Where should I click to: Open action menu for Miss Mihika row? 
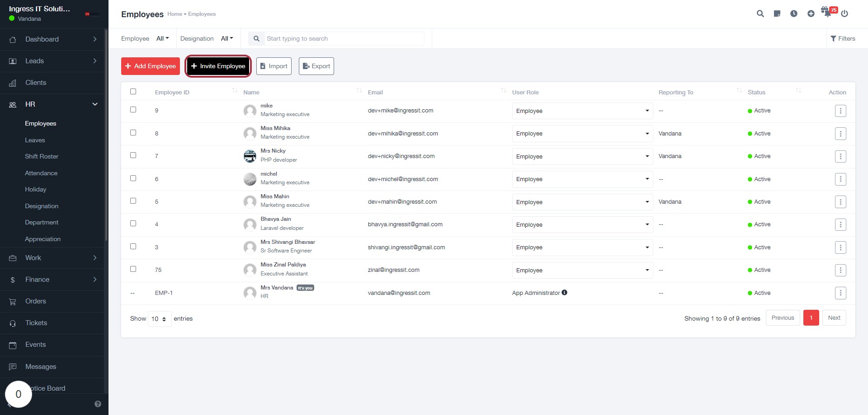click(840, 134)
